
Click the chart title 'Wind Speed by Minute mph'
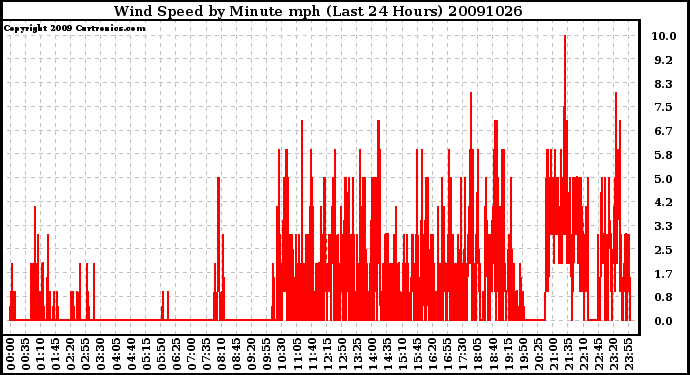tap(217, 11)
